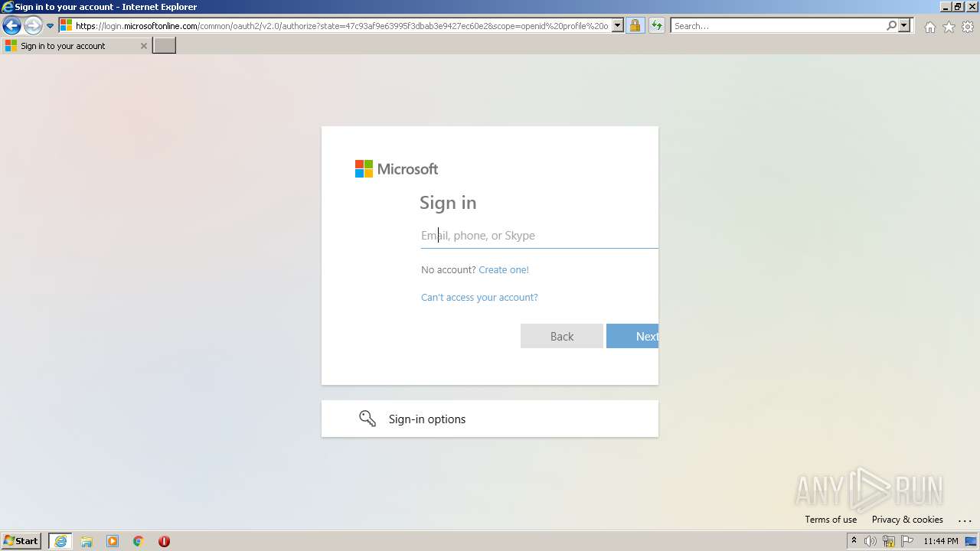Image resolution: width=980 pixels, height=551 pixels.
Task: Restore down the Internet Explorer window
Action: click(958, 7)
